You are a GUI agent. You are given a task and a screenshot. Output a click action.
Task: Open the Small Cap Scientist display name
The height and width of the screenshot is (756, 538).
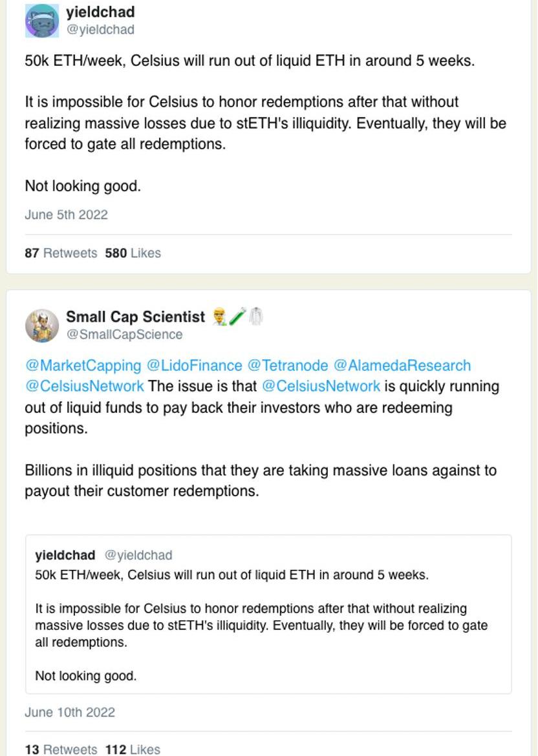point(136,317)
